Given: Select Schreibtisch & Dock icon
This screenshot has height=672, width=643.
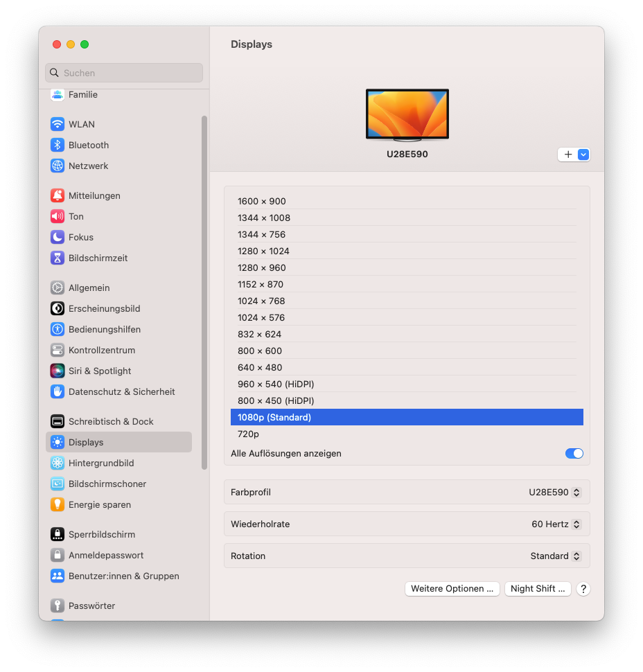Looking at the screenshot, I should [x=58, y=421].
